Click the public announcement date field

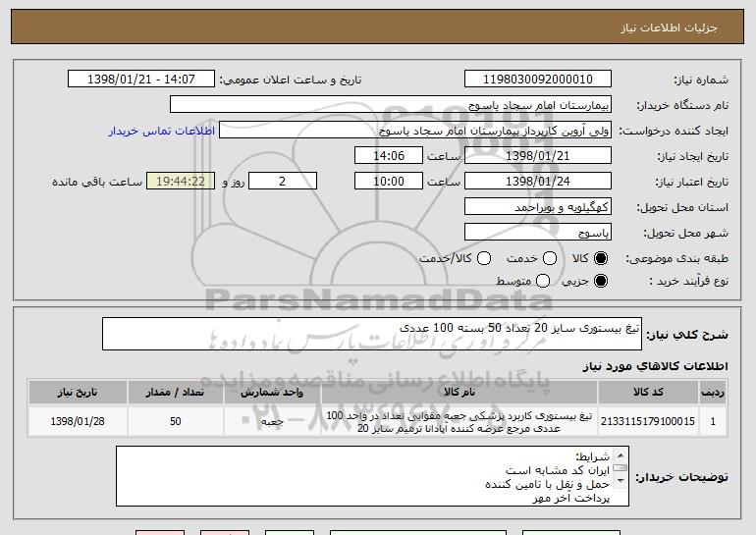coord(141,80)
